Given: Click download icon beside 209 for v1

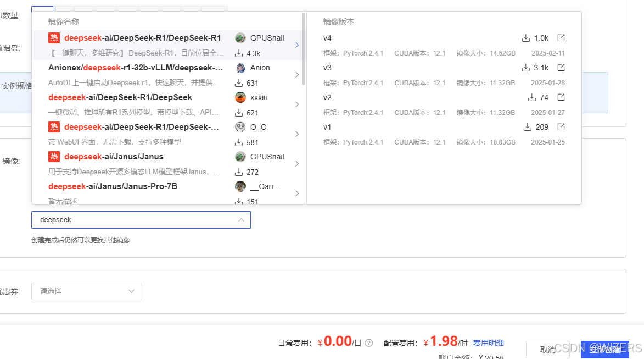Looking at the screenshot, I should point(528,126).
